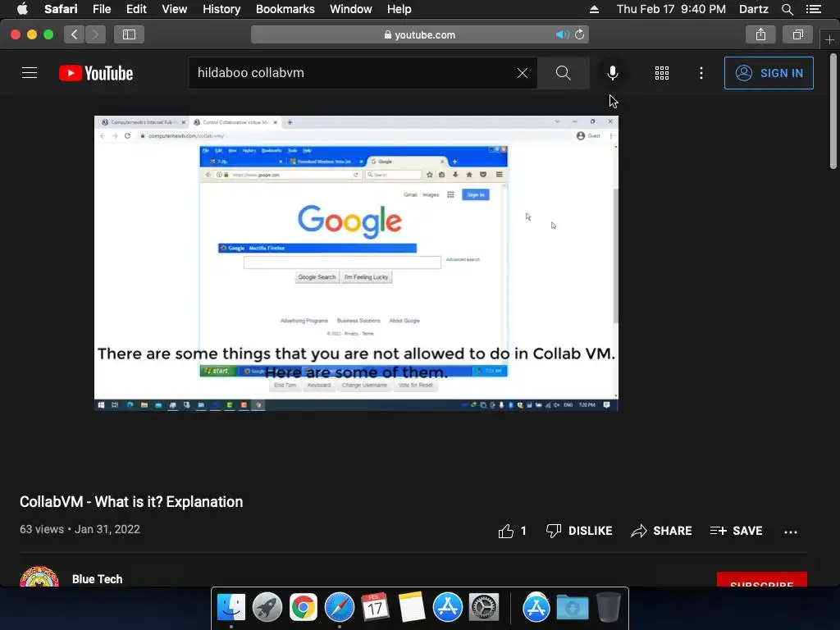Screen dimensions: 840x630
Task: Click the page vertical scrollbar thumb
Action: click(833, 112)
